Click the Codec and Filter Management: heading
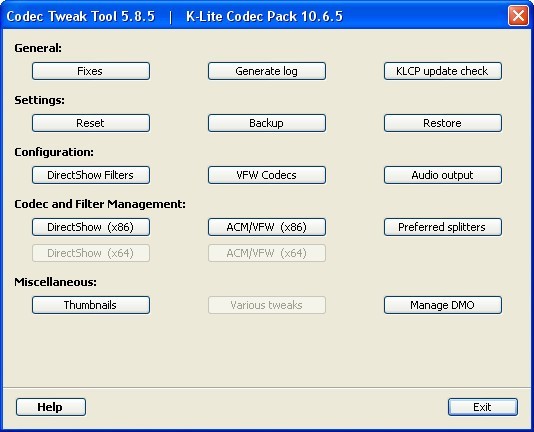 point(100,204)
